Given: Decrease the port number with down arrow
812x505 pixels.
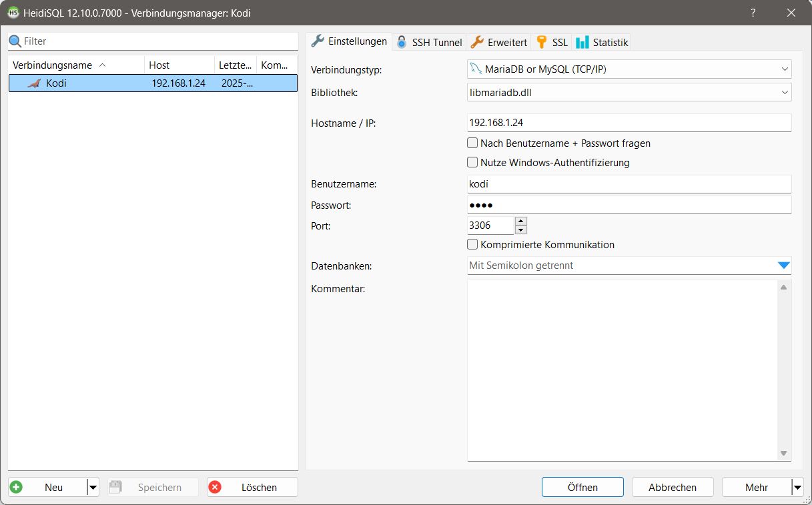Looking at the screenshot, I should tap(521, 229).
